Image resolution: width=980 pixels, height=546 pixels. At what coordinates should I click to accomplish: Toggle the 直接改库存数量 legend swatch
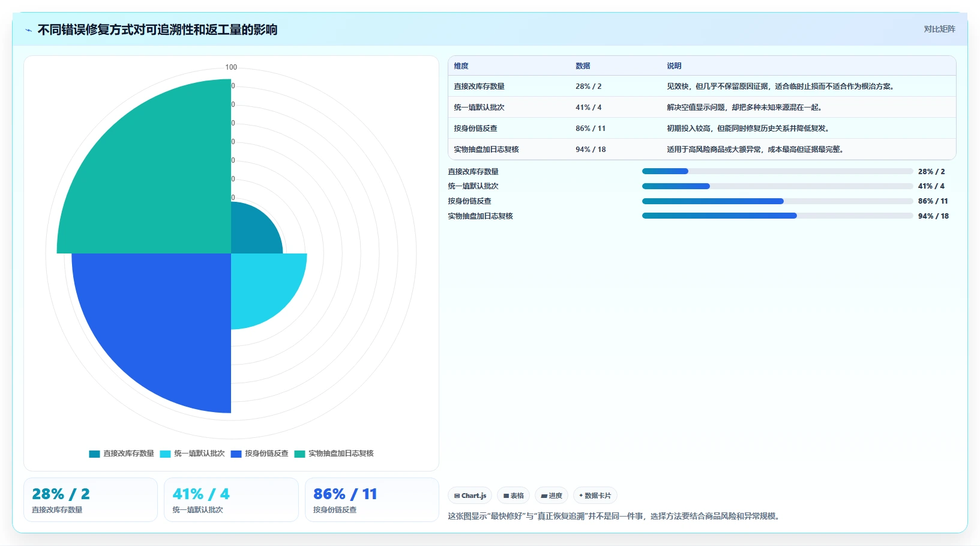click(94, 453)
